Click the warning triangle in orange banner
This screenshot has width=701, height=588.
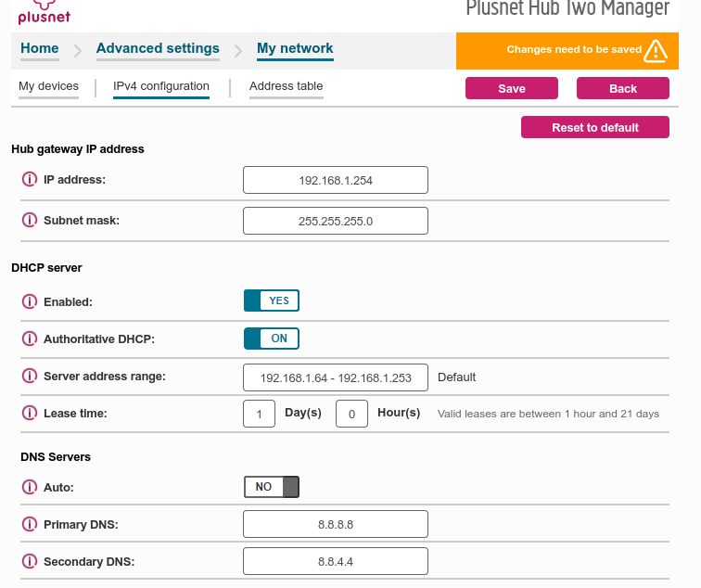[656, 50]
